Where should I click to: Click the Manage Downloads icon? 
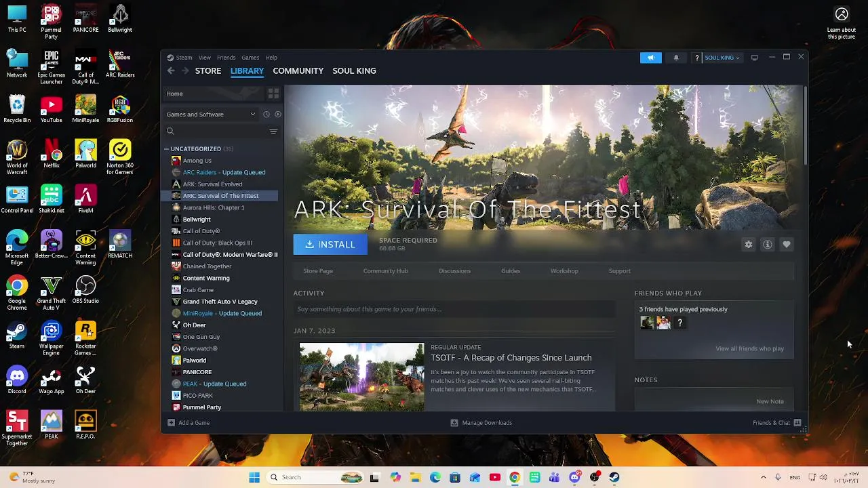(x=454, y=423)
